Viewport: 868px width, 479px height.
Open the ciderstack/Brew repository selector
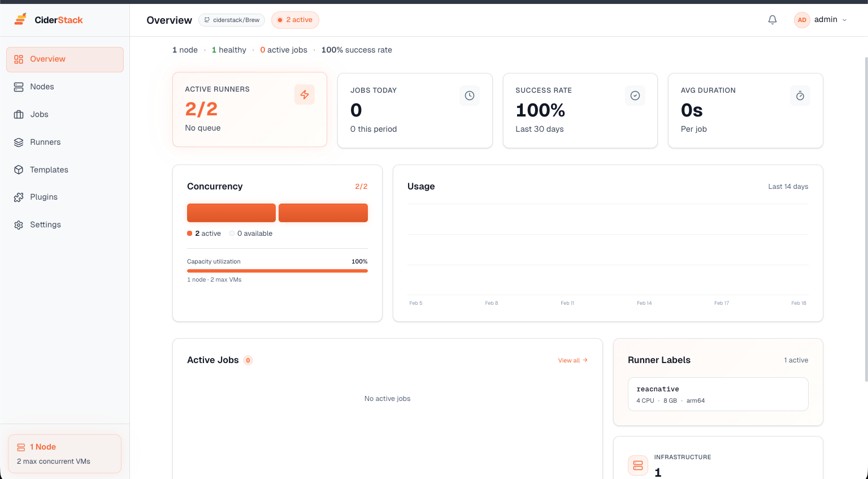pyautogui.click(x=232, y=20)
